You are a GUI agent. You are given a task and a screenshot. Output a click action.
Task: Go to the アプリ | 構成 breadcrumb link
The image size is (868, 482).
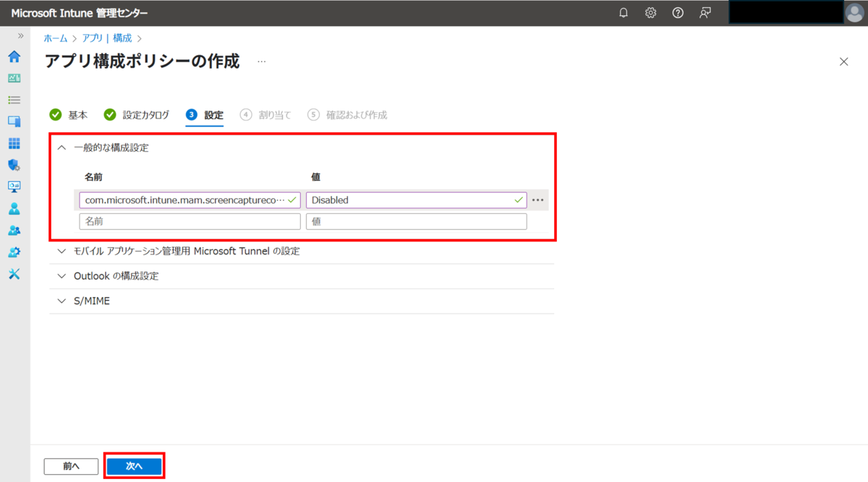[107, 38]
